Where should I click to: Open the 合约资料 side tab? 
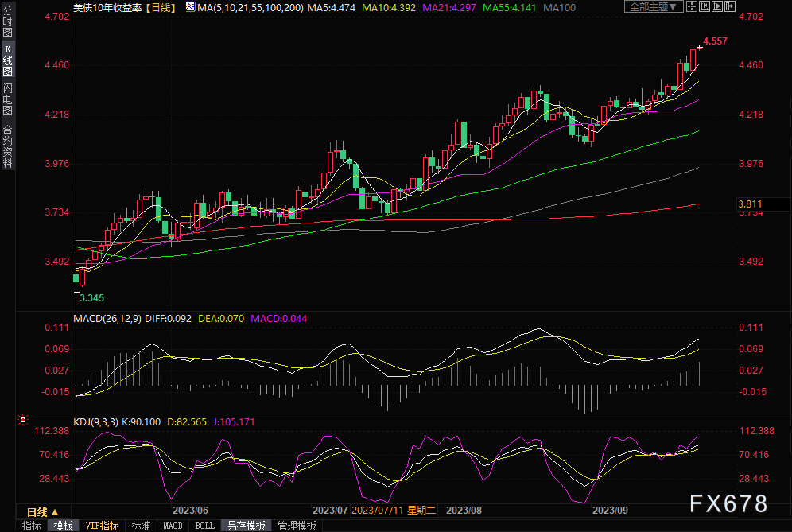(x=7, y=146)
